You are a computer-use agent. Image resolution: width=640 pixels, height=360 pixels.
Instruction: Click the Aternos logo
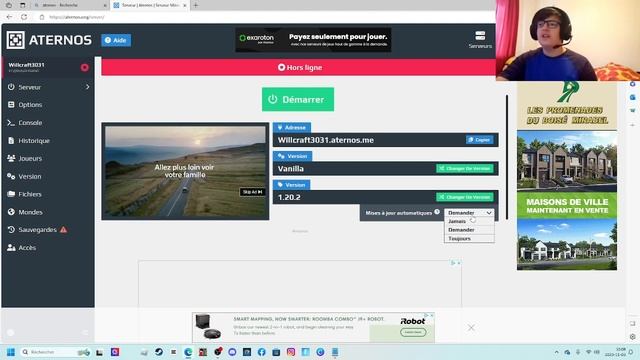click(49, 40)
